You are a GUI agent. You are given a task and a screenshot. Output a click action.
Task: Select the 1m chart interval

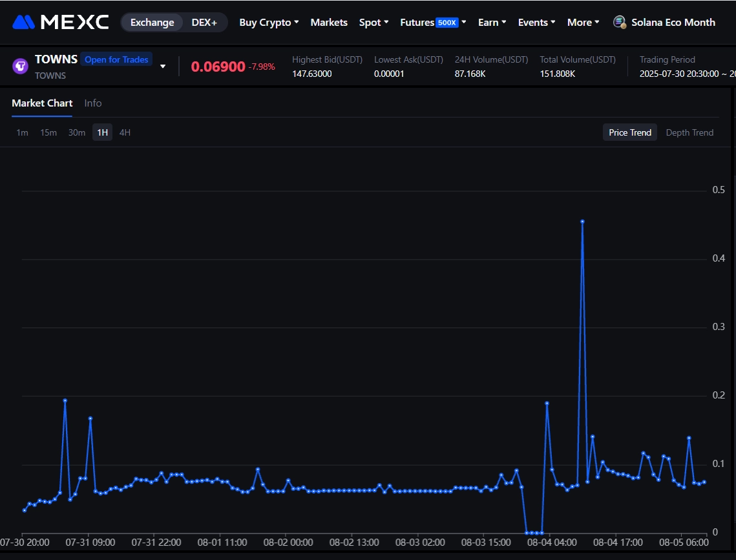coord(22,132)
